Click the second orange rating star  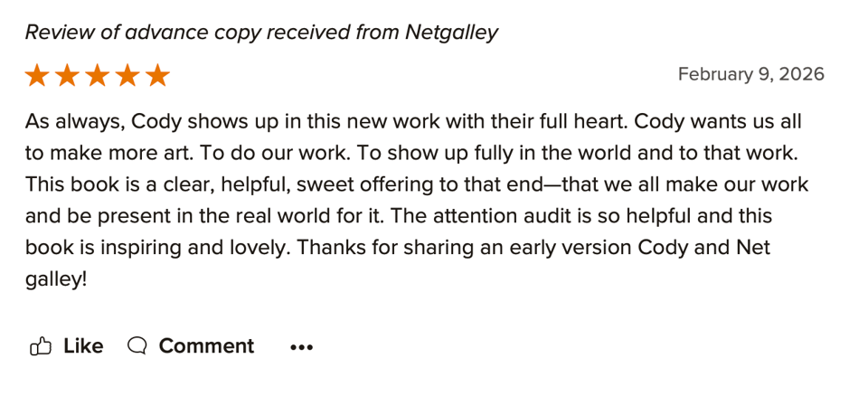[67, 75]
